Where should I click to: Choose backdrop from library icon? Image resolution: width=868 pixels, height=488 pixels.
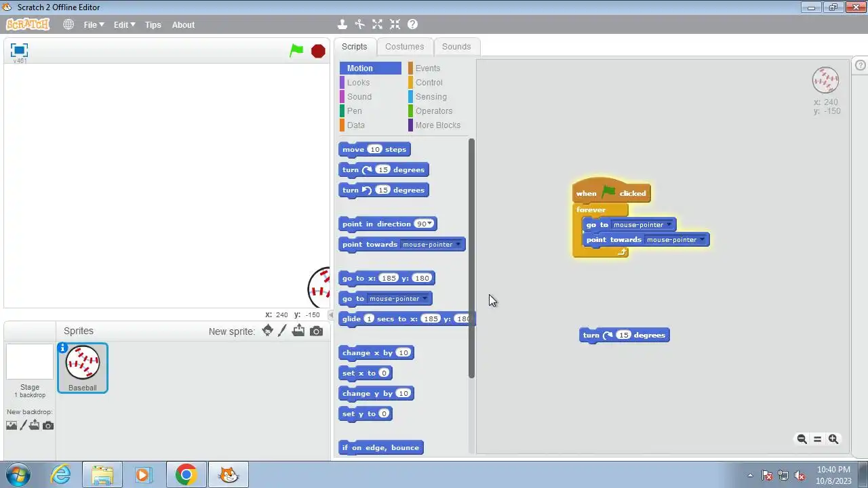[x=12, y=425]
